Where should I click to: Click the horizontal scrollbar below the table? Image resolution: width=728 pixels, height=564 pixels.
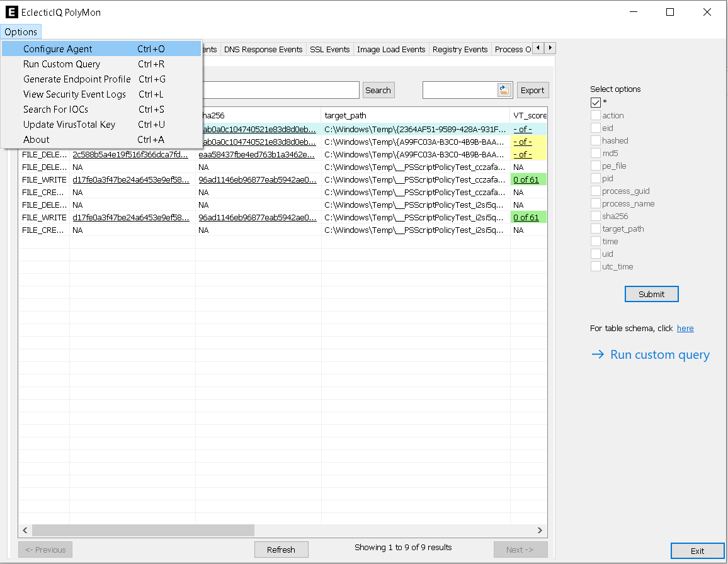145,530
